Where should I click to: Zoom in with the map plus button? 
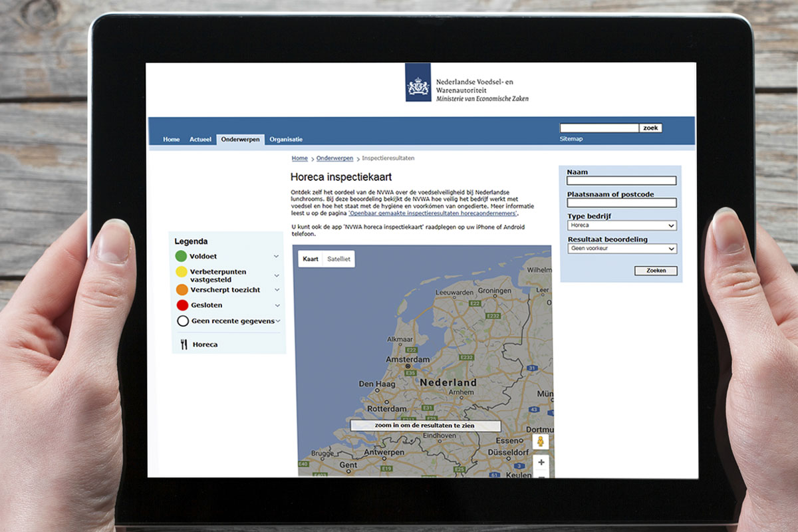point(541,462)
